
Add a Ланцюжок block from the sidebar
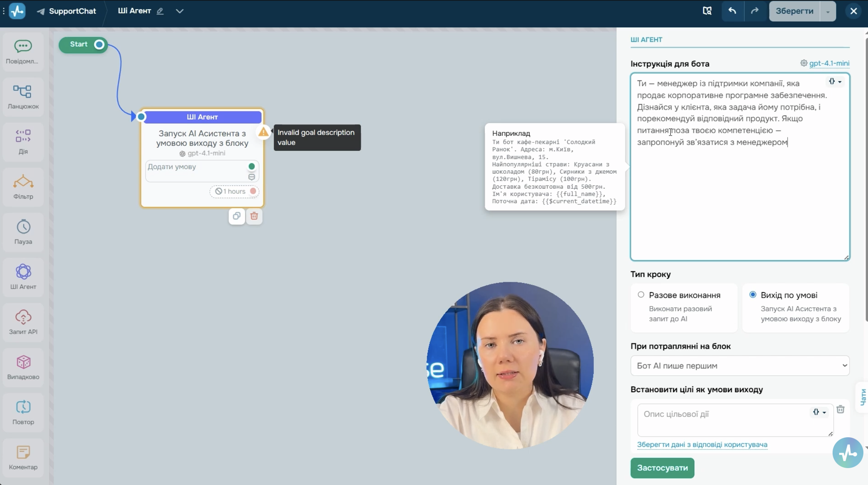point(23,97)
